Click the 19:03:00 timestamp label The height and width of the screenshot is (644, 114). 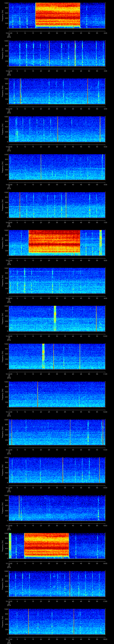point(9,109)
